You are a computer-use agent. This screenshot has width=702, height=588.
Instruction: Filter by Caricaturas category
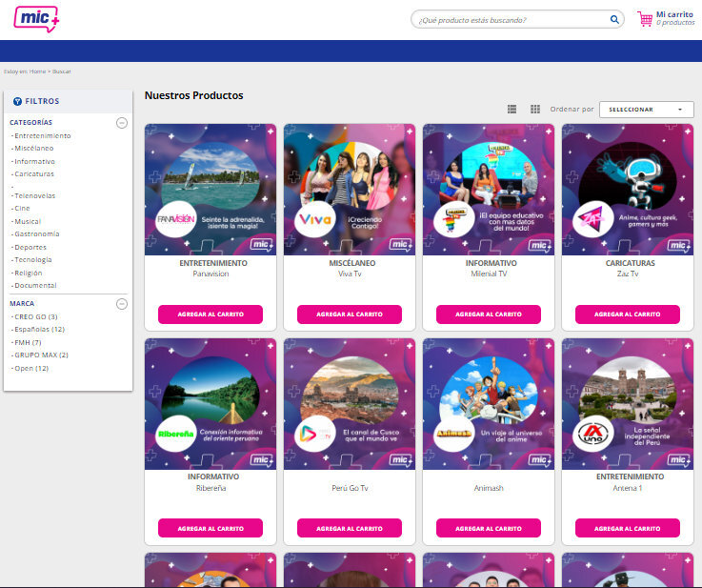(x=34, y=174)
